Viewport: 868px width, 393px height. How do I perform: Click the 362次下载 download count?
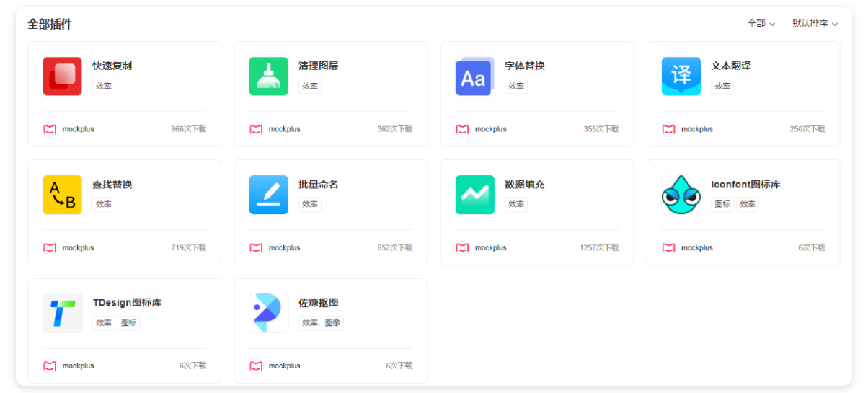pyautogui.click(x=394, y=129)
